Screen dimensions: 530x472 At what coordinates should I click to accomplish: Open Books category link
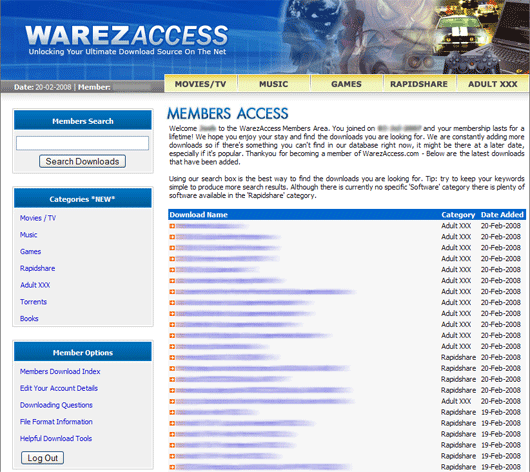pos(29,318)
